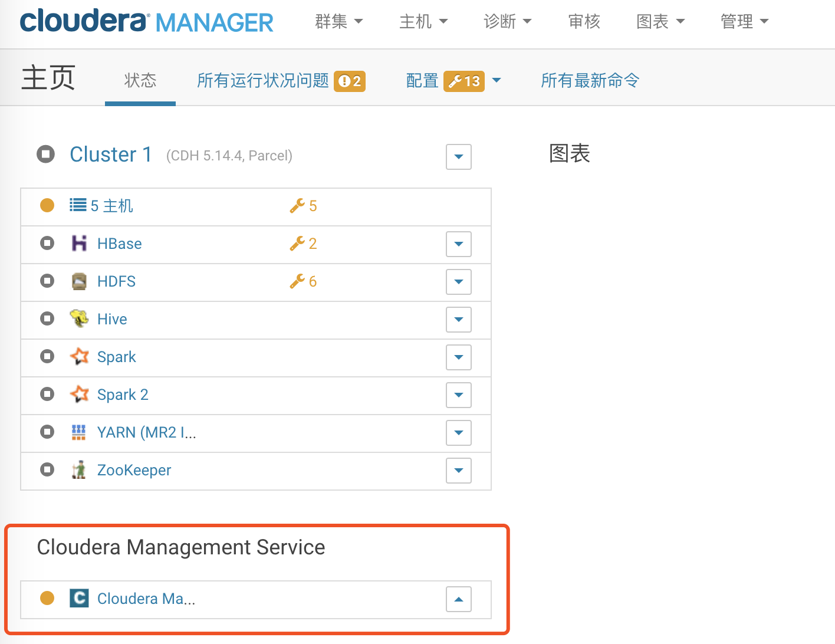The width and height of the screenshot is (835, 644).
Task: Click the Spark 2 star icon
Action: 79,394
